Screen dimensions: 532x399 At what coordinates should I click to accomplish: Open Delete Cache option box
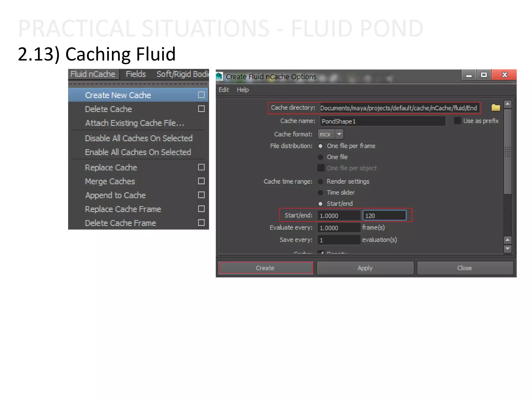click(x=201, y=109)
